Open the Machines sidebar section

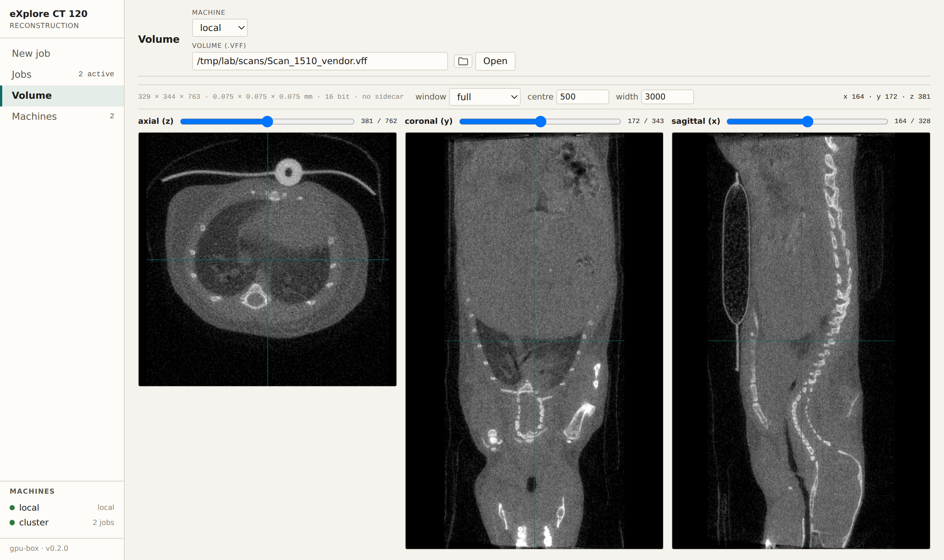(62, 116)
